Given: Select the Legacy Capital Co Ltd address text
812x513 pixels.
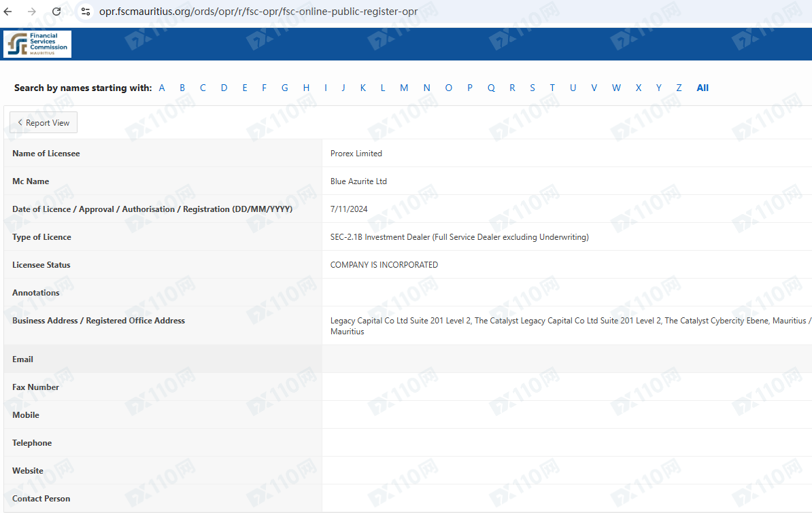Looking at the screenshot, I should click(571, 325).
